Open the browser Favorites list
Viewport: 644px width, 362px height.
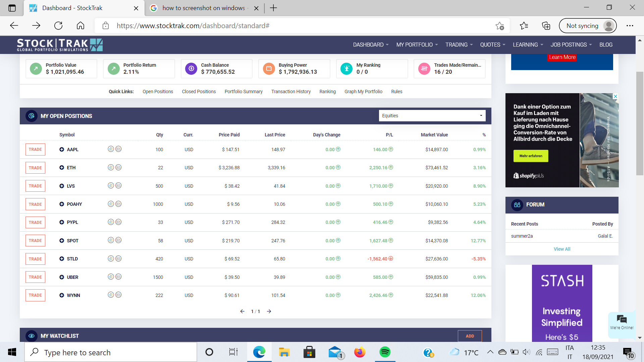[524, 26]
